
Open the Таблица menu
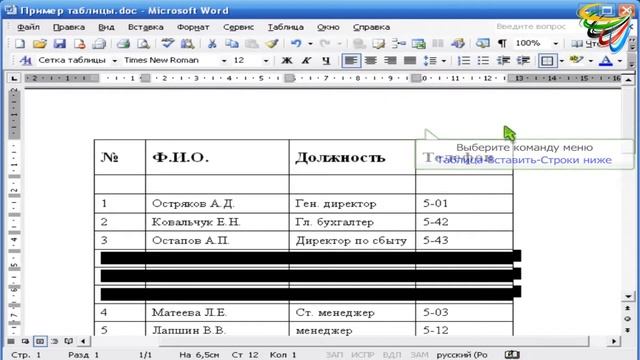click(x=286, y=27)
